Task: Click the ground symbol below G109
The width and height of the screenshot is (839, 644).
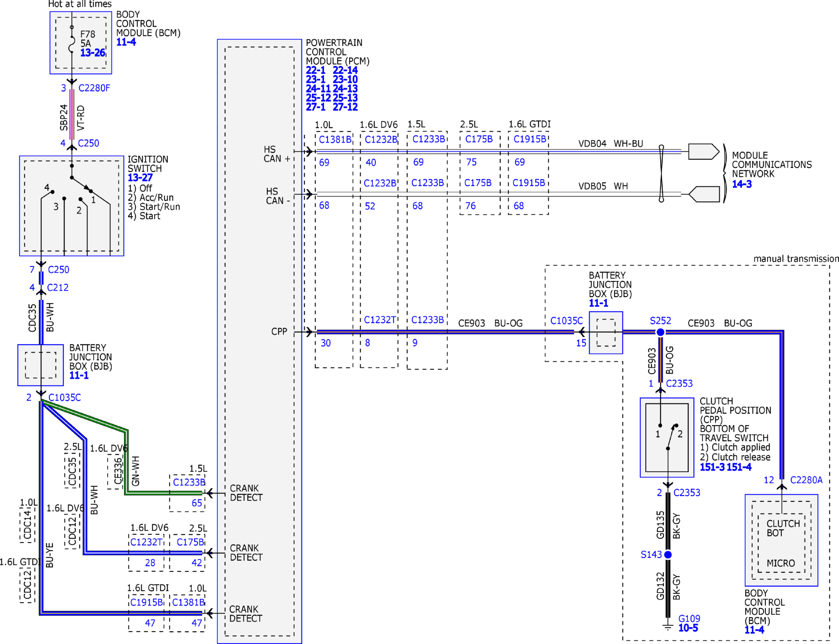Action: coord(668,626)
